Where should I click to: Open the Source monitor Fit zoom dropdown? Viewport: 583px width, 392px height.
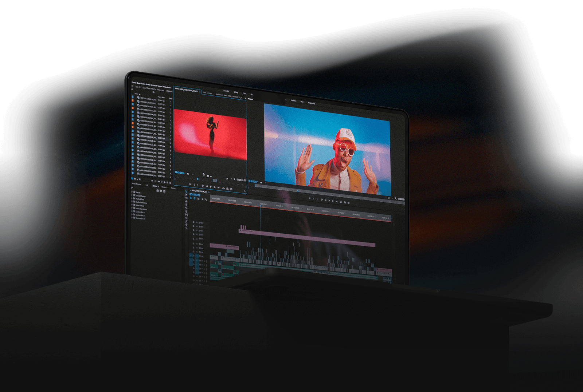[189, 174]
